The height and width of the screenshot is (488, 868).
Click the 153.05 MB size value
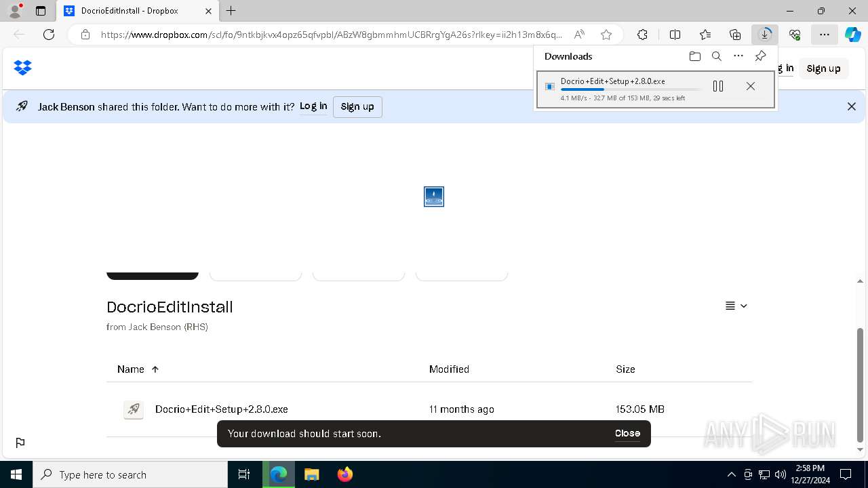click(x=640, y=409)
